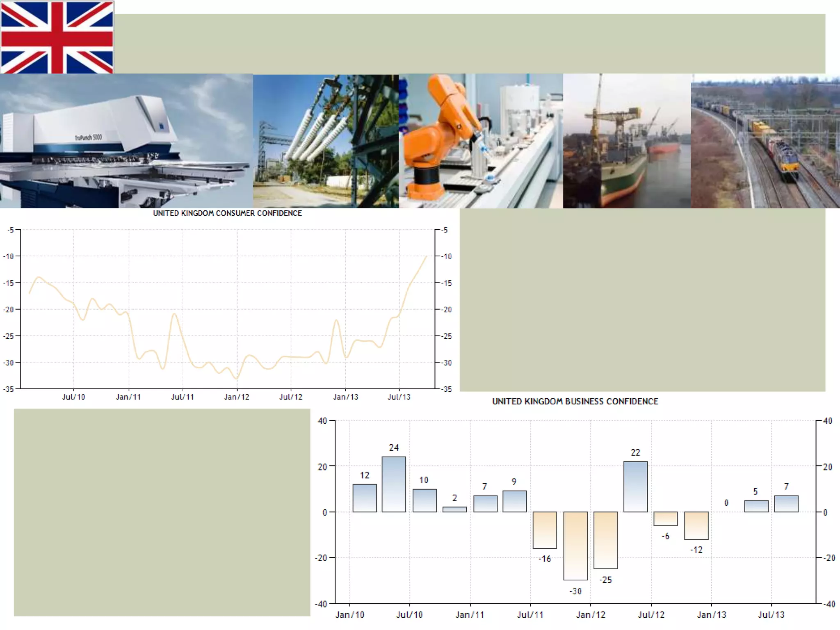Select the bar labeled 22
The width and height of the screenshot is (840, 630).
tap(635, 487)
